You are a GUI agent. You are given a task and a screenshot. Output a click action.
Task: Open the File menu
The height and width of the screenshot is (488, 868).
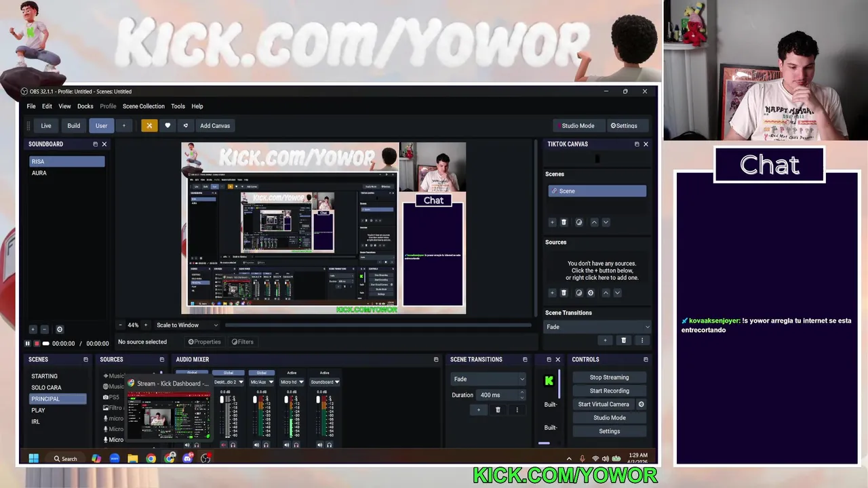pyautogui.click(x=31, y=106)
